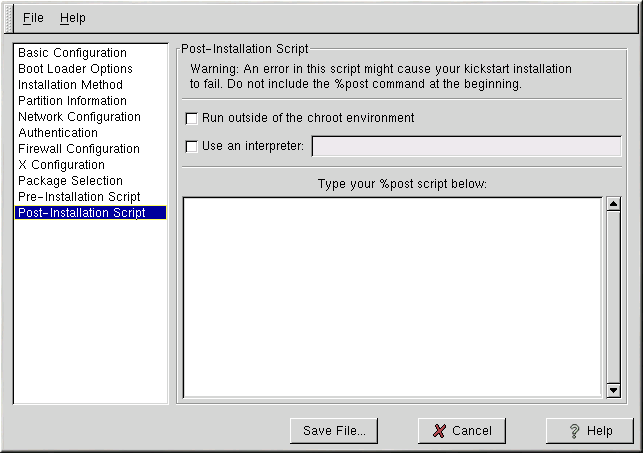Select Installation Method section
643x453 pixels.
coord(70,85)
